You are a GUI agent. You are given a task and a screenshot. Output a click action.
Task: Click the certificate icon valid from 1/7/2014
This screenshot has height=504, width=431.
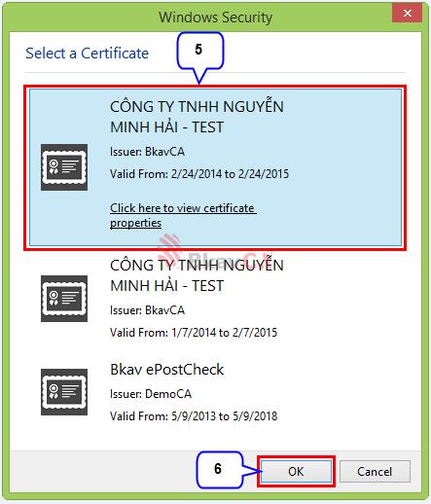tap(64, 299)
